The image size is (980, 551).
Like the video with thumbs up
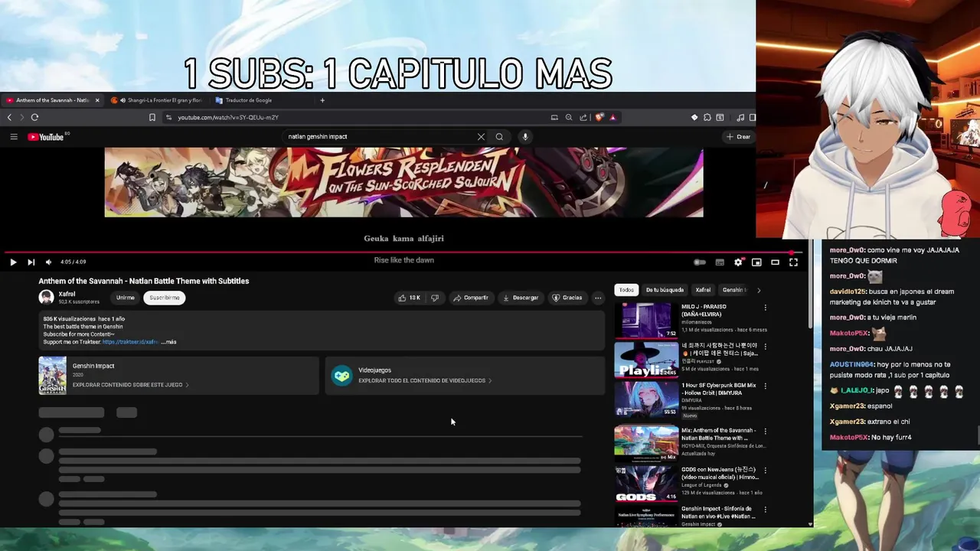click(409, 298)
